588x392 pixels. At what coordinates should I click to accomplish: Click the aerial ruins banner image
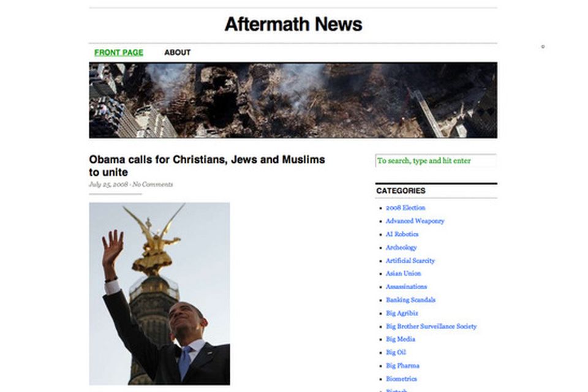293,100
